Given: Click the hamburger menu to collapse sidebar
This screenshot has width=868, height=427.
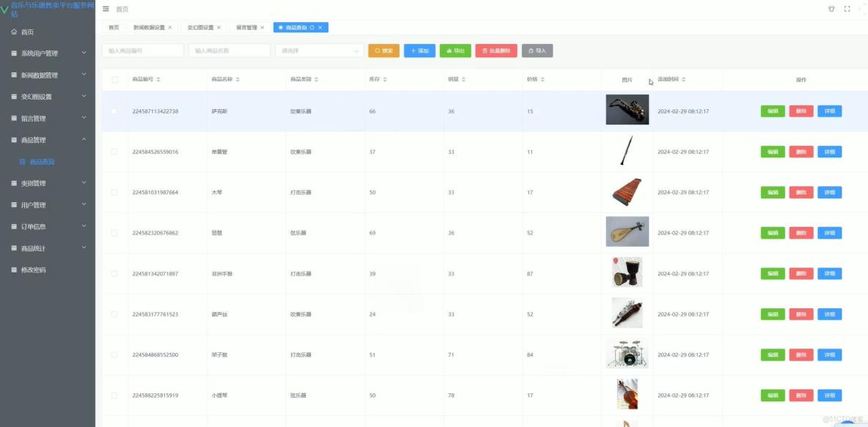Looking at the screenshot, I should click(x=106, y=9).
